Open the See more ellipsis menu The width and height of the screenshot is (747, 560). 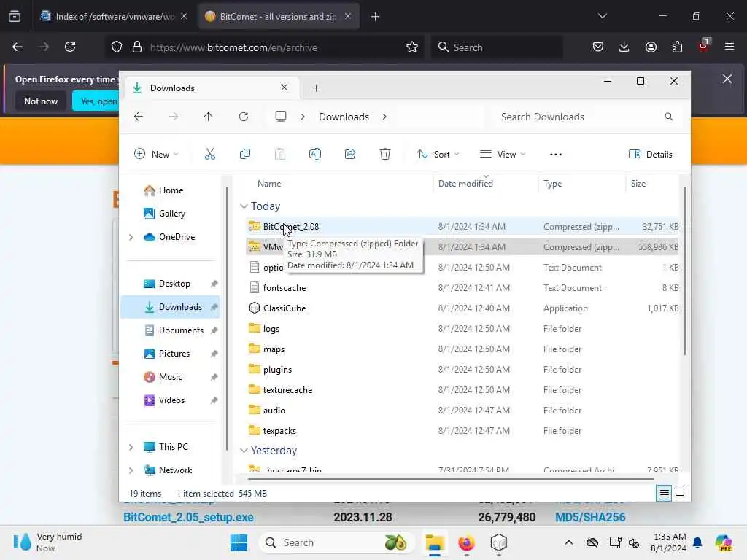(x=555, y=155)
